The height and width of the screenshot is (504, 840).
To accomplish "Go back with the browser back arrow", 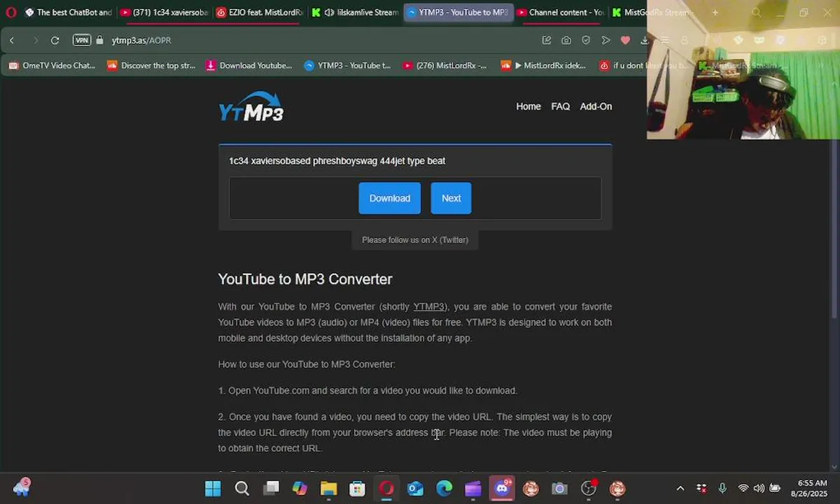I will point(12,41).
